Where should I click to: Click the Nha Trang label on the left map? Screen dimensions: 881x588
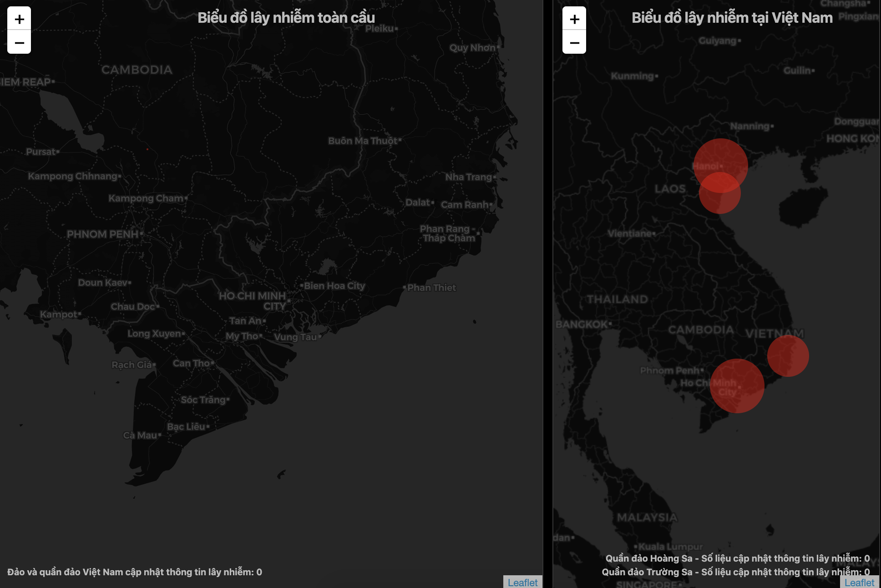(x=469, y=177)
